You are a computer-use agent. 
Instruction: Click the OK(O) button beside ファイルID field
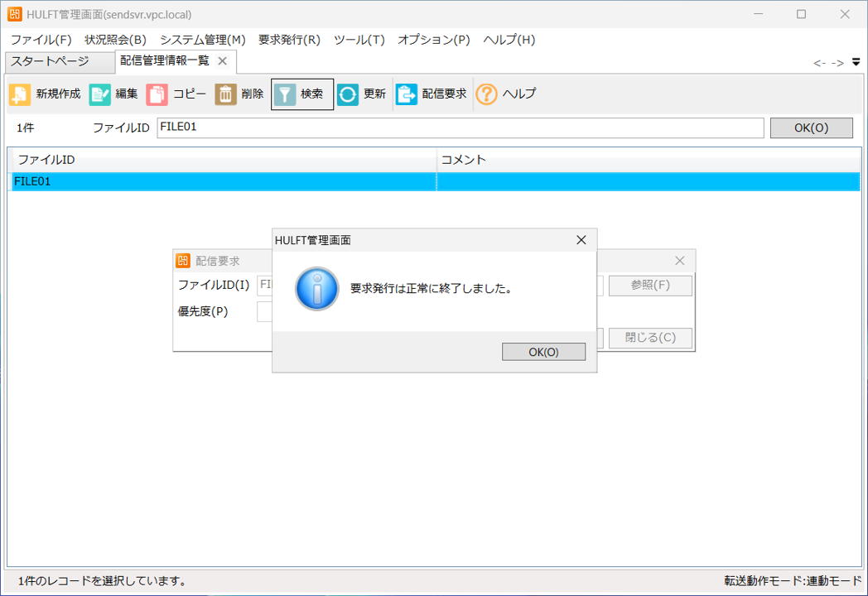(811, 127)
